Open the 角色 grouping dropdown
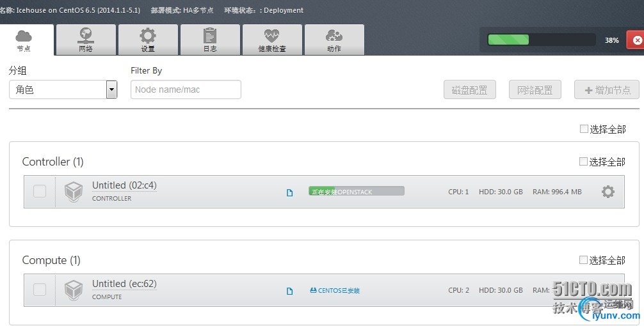Viewport: 644px width, 326px height. click(x=63, y=89)
